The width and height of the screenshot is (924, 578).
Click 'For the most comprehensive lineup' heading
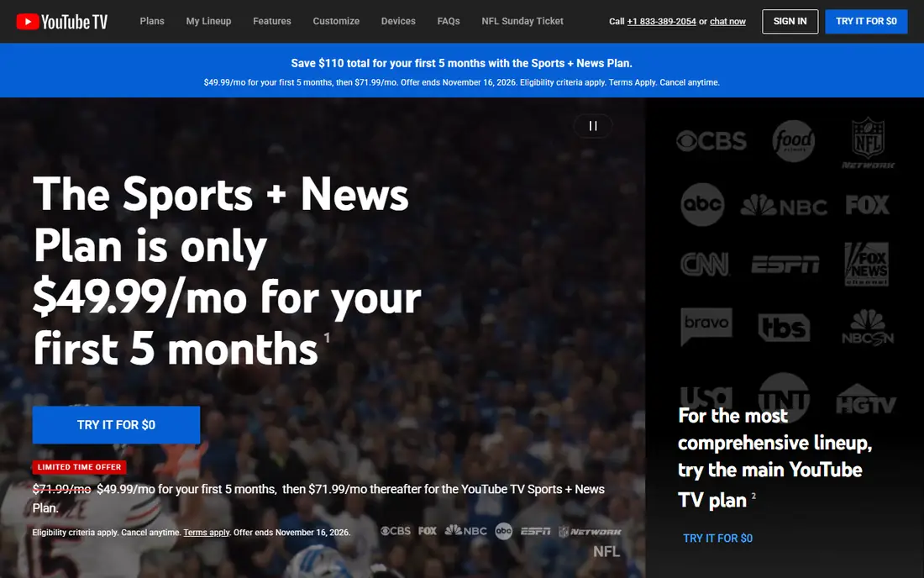tap(774, 457)
